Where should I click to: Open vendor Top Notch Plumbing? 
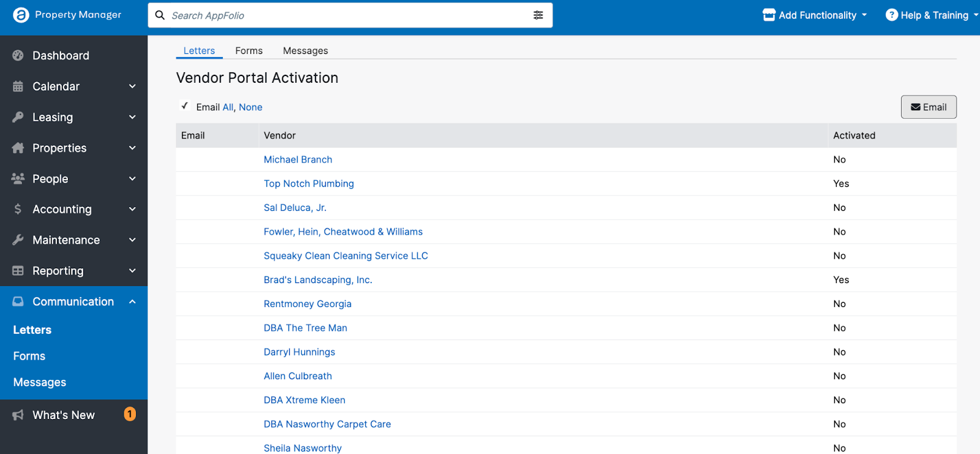pos(309,184)
